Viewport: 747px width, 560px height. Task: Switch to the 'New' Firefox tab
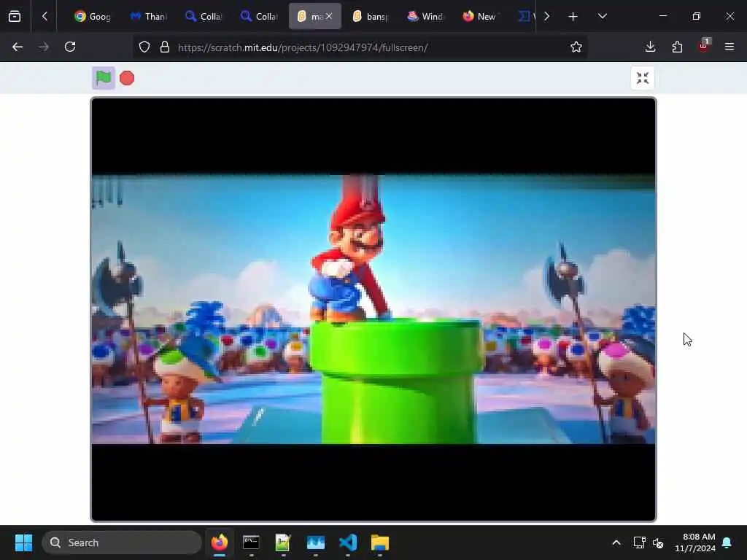pos(481,17)
